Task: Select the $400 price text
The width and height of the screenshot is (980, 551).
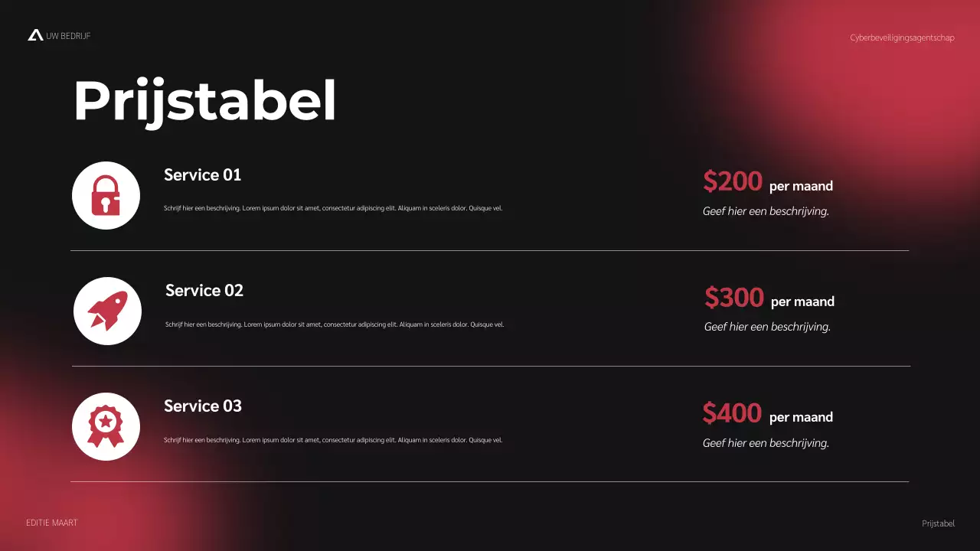Action: [x=732, y=413]
